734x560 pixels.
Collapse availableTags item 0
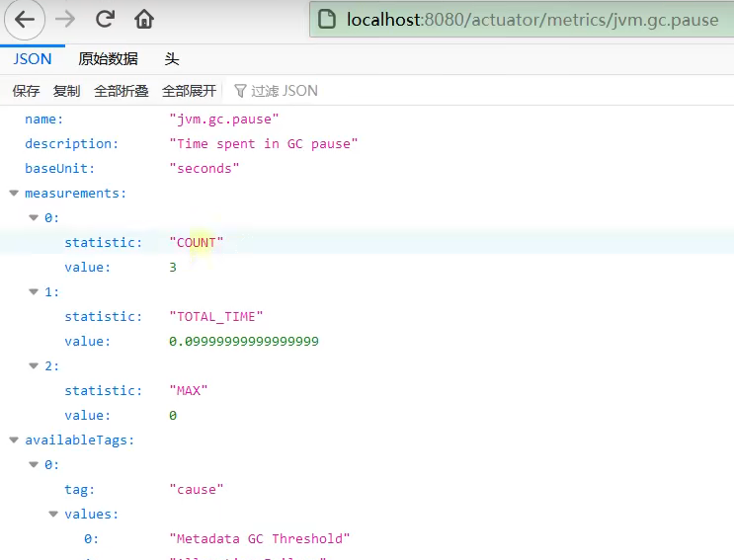pos(34,465)
